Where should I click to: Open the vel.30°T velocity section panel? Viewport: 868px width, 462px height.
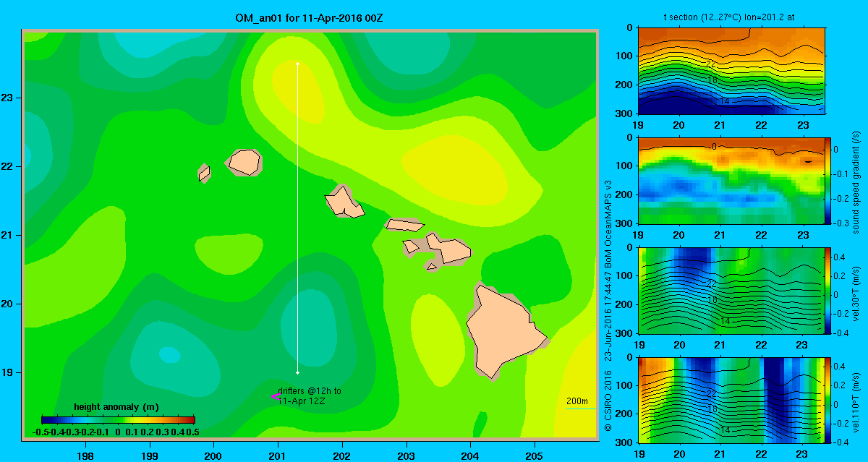coord(732,290)
